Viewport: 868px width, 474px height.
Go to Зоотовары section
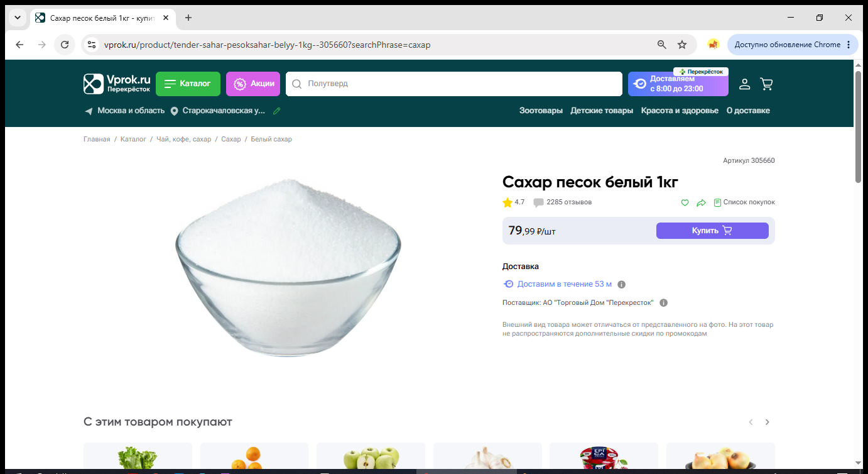(541, 111)
